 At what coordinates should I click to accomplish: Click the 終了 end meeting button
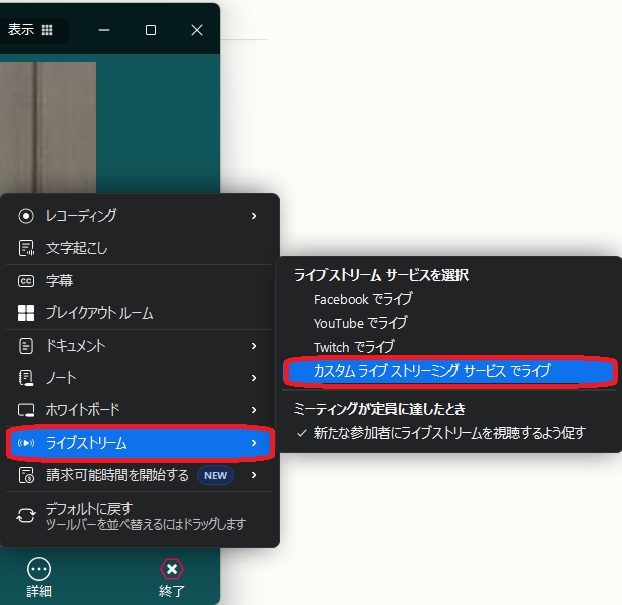(x=172, y=577)
